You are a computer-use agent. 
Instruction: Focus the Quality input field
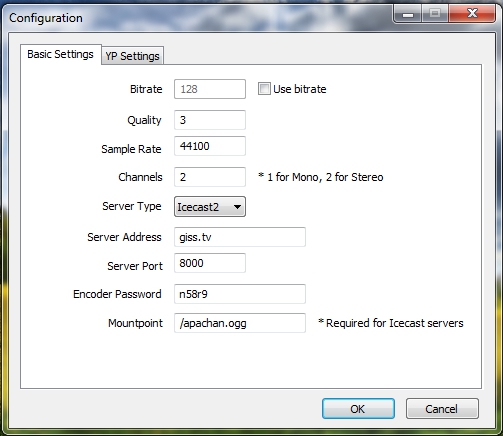210,120
